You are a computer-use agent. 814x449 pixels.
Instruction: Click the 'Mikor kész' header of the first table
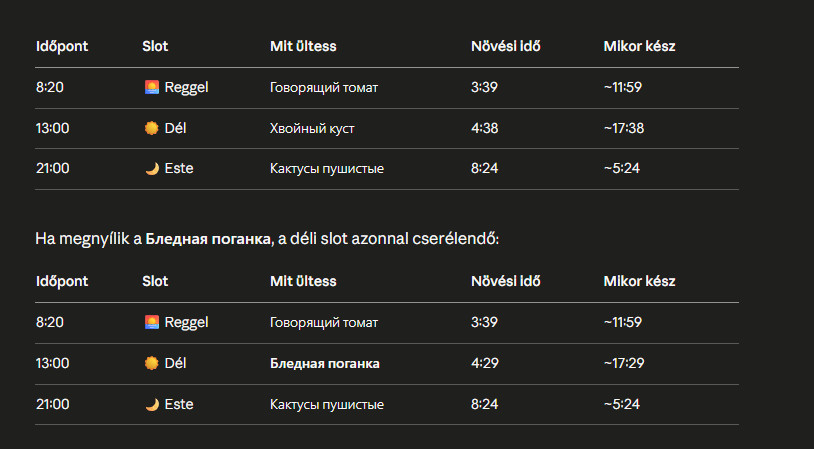click(x=639, y=46)
